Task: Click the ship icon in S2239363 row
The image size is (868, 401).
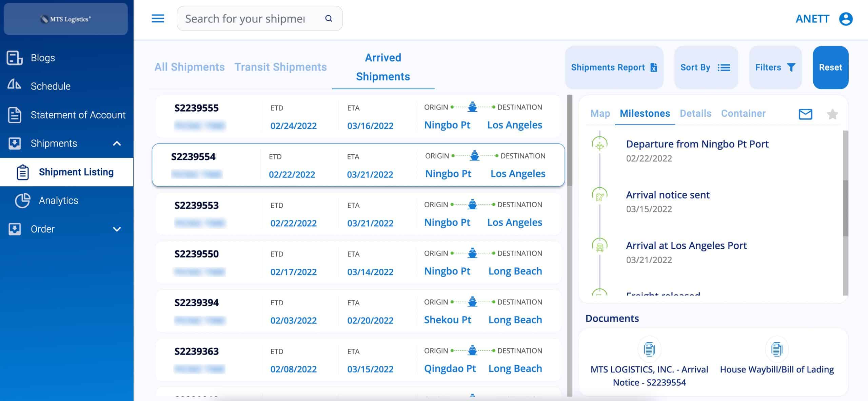Action: (x=472, y=350)
